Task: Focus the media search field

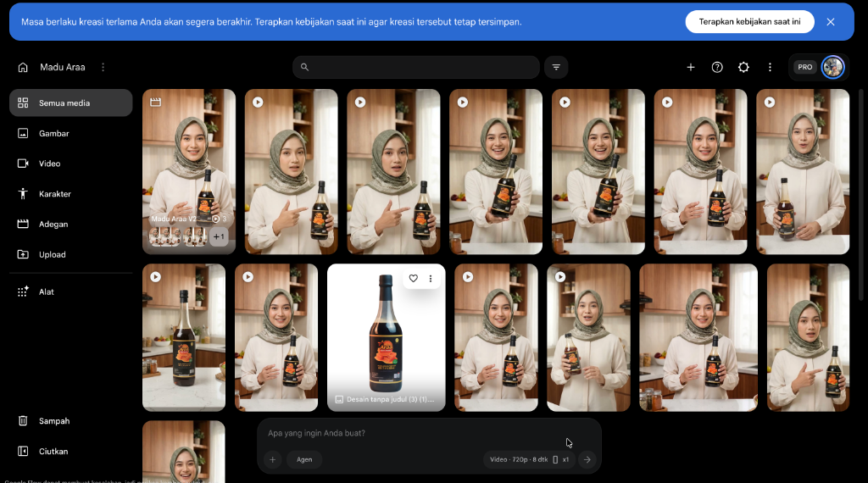Action: point(415,67)
